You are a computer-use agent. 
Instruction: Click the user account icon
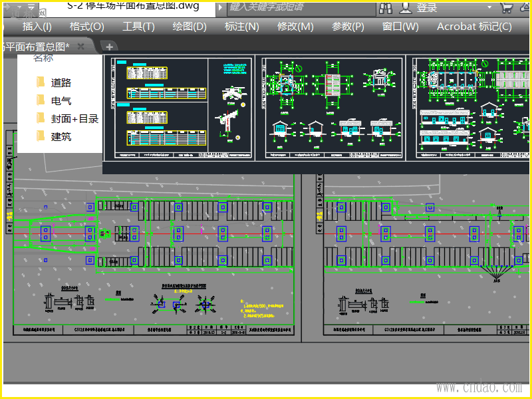[405, 8]
